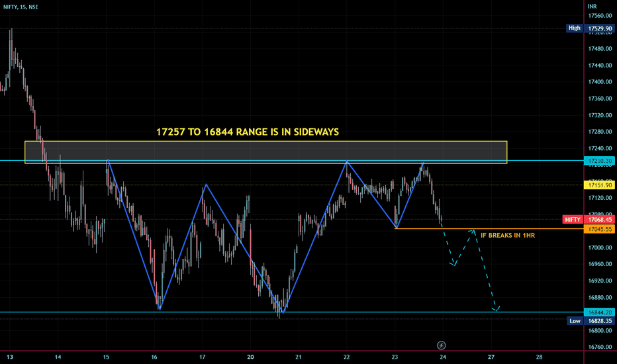This screenshot has height=364, width=617.
Task: Select the 'IF BREAKS IN 1HR' annotation
Action: pyautogui.click(x=508, y=236)
